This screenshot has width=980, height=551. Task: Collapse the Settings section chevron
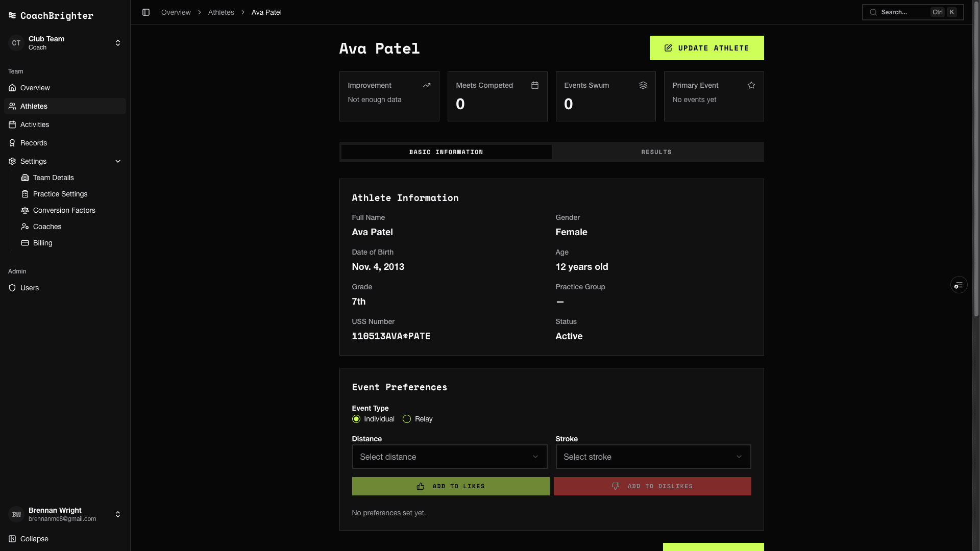tap(118, 161)
